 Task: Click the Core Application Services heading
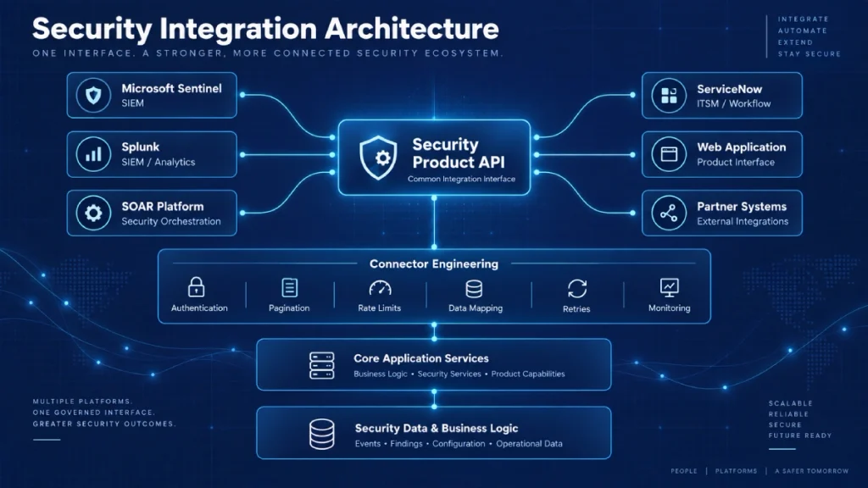pyautogui.click(x=421, y=358)
